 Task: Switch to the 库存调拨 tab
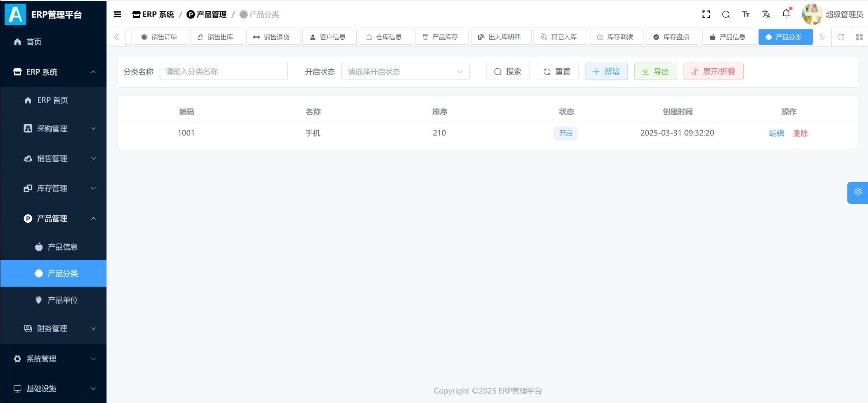coord(617,37)
